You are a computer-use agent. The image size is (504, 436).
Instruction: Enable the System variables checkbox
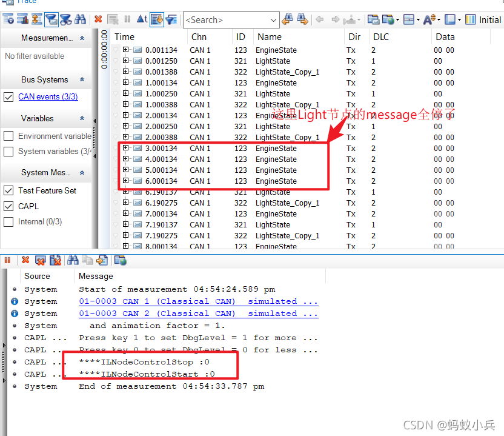8,151
